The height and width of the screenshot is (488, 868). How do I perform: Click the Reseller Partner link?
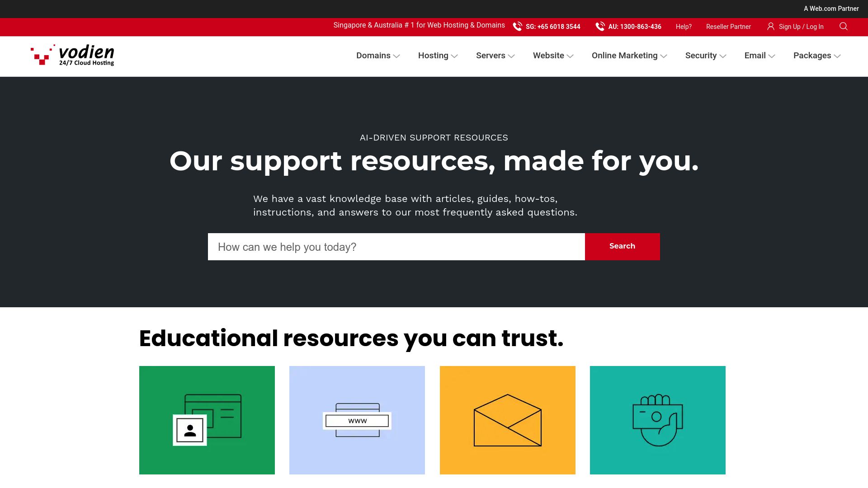click(x=728, y=26)
